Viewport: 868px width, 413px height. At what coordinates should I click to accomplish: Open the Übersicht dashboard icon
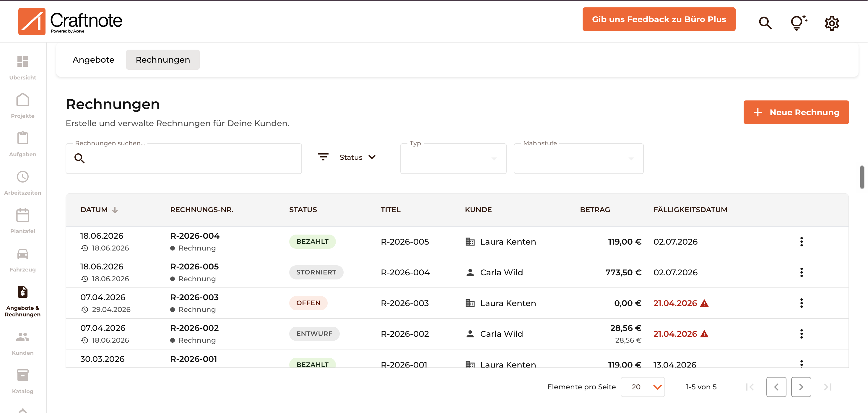[x=22, y=61]
